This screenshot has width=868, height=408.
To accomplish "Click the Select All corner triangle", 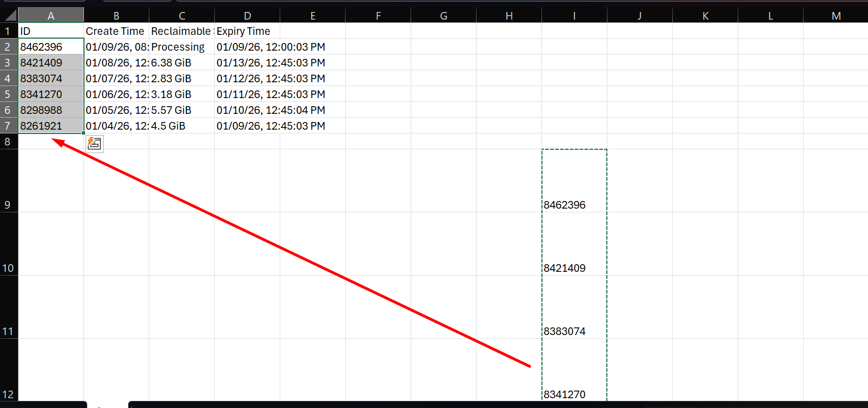I will [x=10, y=15].
